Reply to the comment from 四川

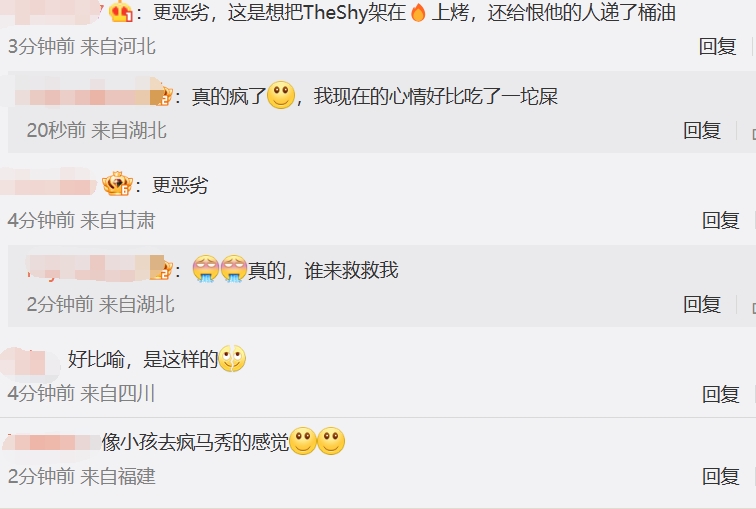point(721,394)
